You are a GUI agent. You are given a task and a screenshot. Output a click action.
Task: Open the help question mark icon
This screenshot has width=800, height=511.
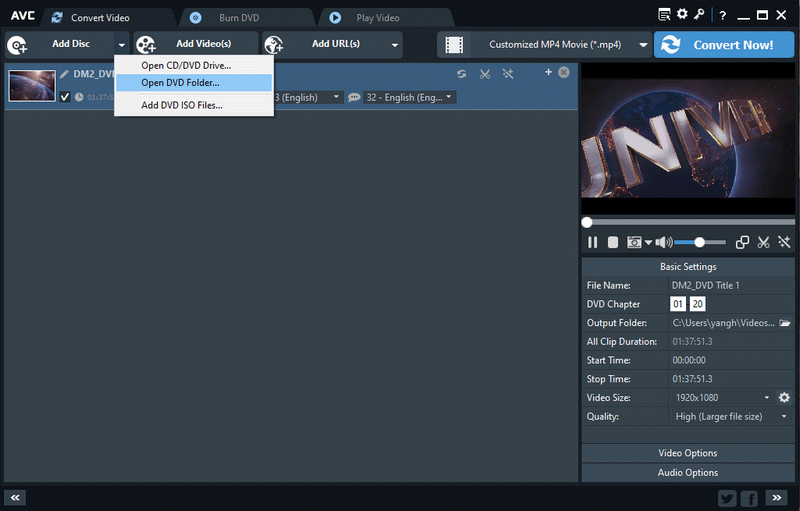tap(722, 15)
